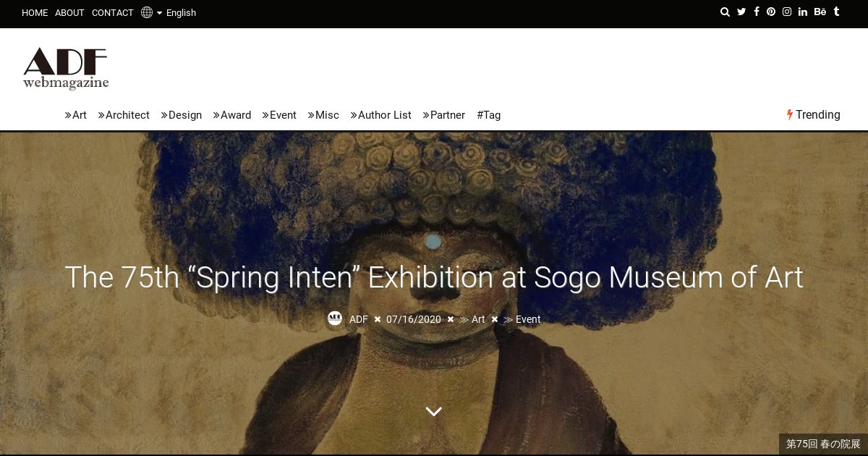868x456 pixels.
Task: Select the Architect menu item
Action: point(124,115)
